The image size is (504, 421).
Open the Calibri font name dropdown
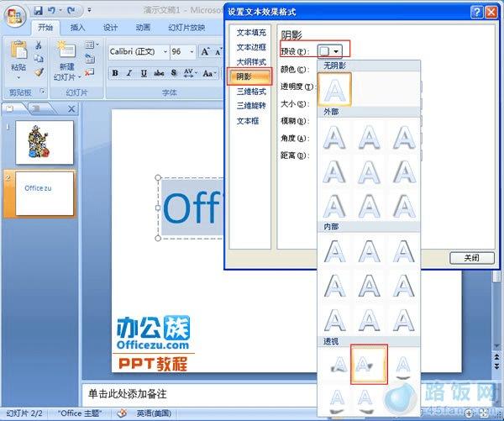point(165,51)
